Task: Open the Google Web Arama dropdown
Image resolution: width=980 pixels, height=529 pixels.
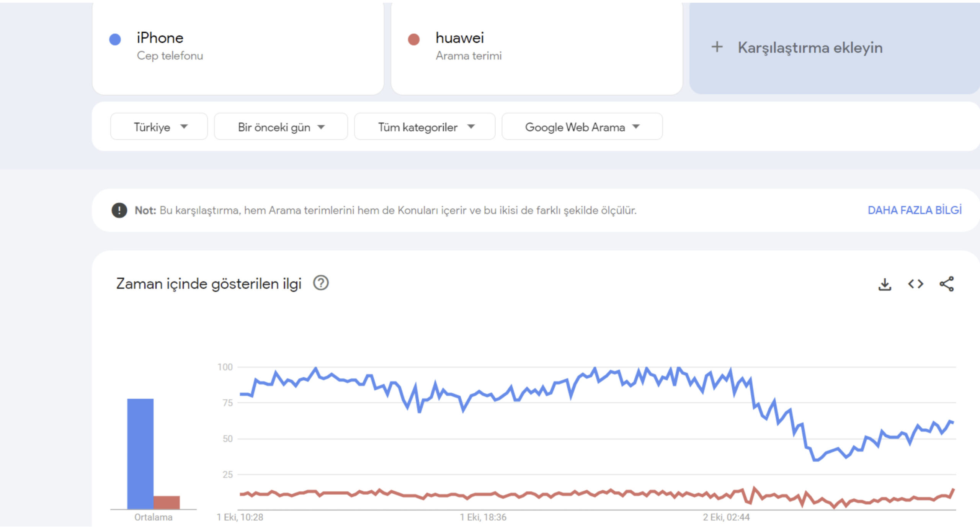Action: 582,127
